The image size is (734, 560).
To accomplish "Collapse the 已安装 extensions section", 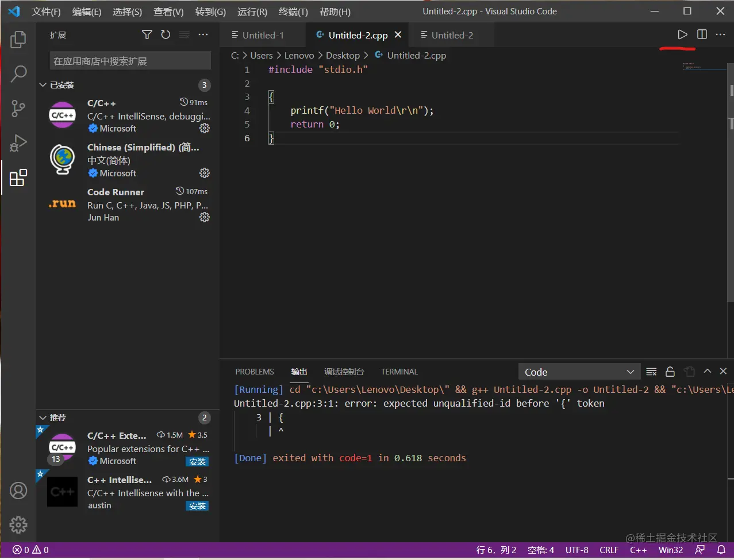I will 43,85.
